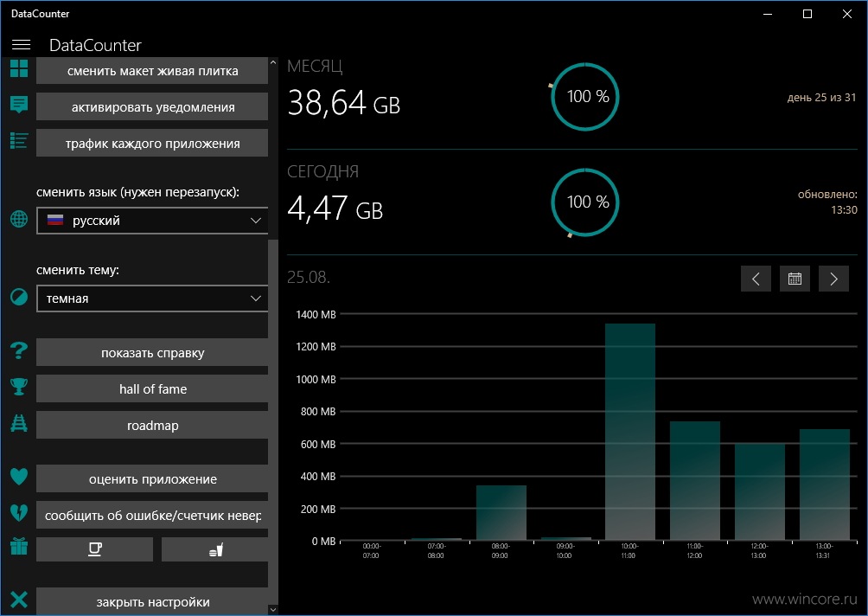Image resolution: width=868 pixels, height=616 pixels.
Task: Click the live tile grid icon
Action: pos(19,68)
